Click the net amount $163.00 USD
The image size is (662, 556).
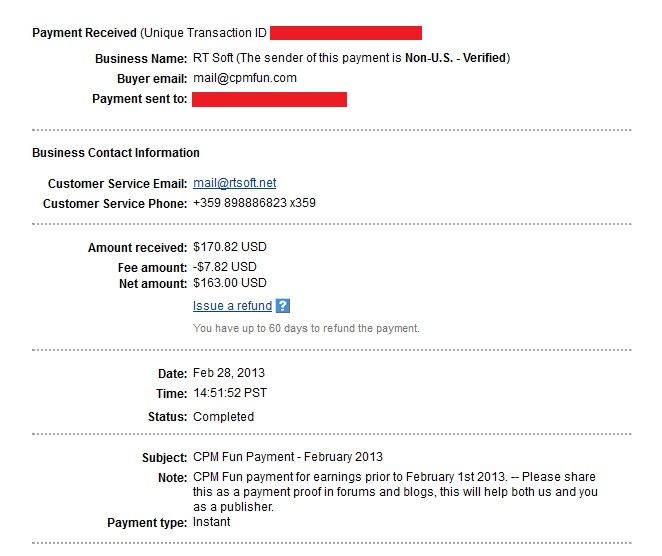(230, 283)
